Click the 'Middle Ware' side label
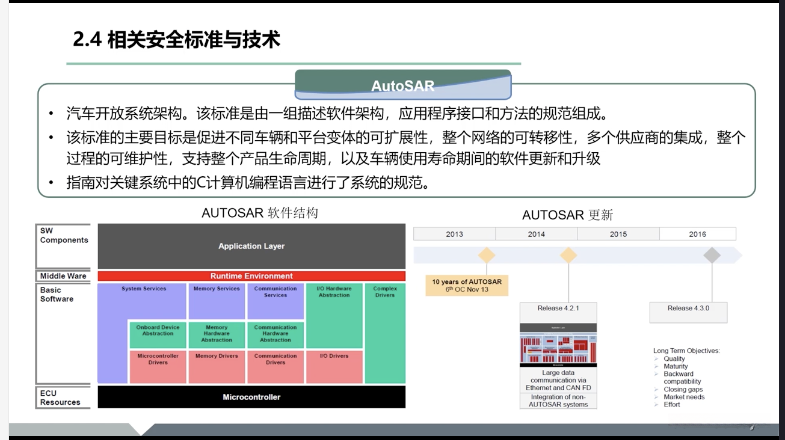Screen dimensions: 785x440 coord(63,276)
